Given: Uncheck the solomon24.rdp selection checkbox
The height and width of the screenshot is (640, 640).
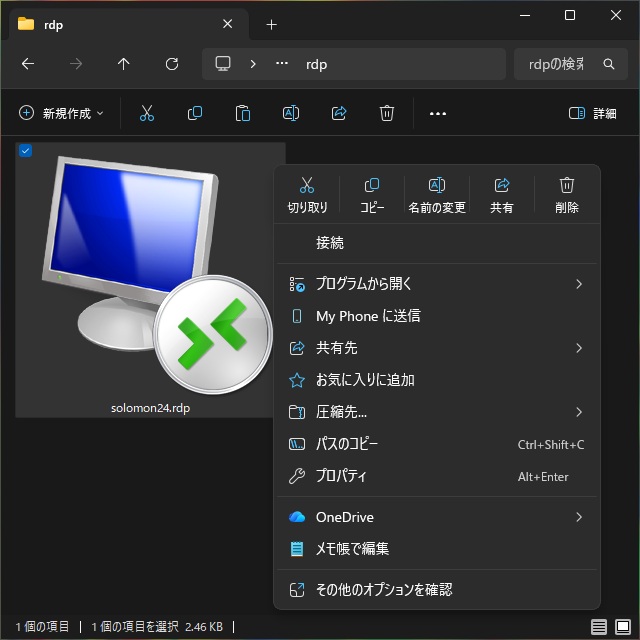Looking at the screenshot, I should click(x=26, y=150).
